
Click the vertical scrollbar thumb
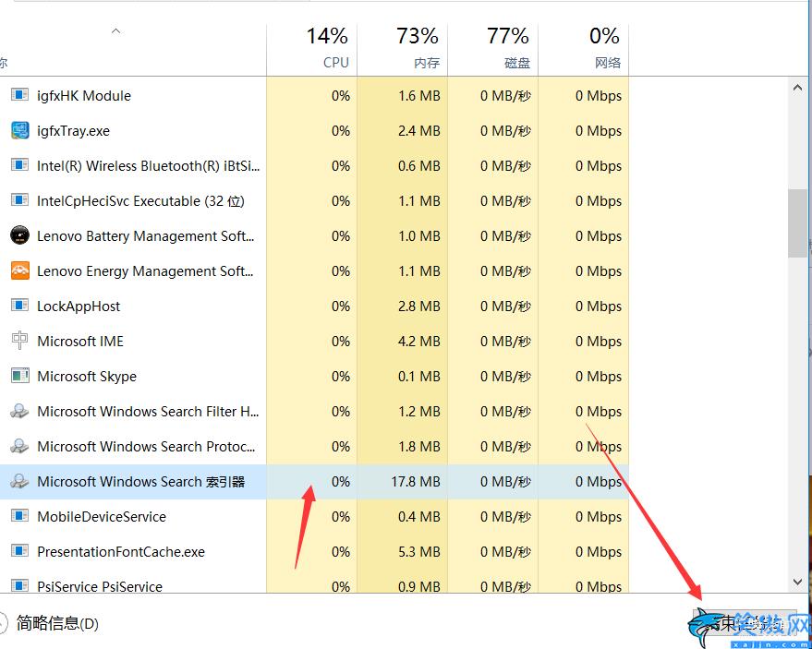tap(797, 223)
